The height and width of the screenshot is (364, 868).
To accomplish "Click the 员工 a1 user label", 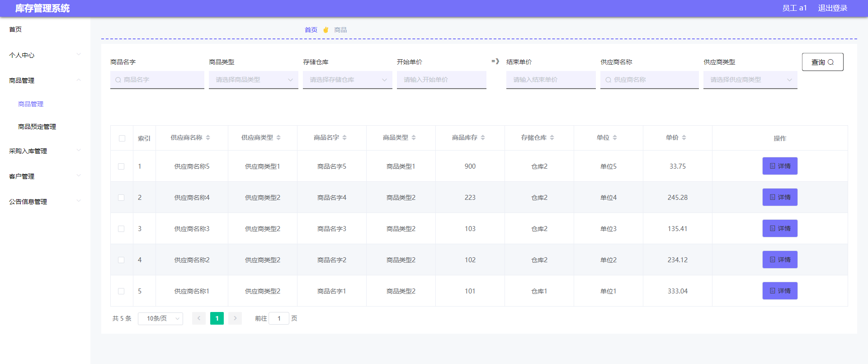I will click(x=794, y=8).
